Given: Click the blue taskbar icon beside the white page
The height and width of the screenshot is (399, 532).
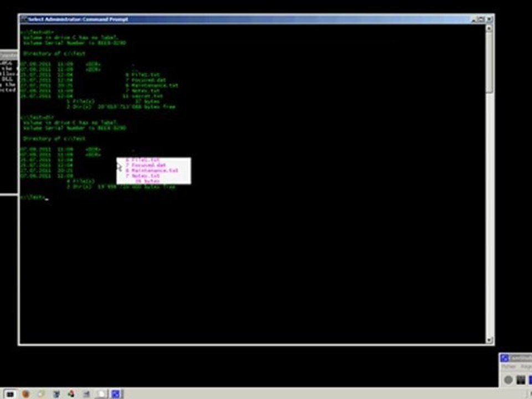Looking at the screenshot, I should [x=116, y=394].
